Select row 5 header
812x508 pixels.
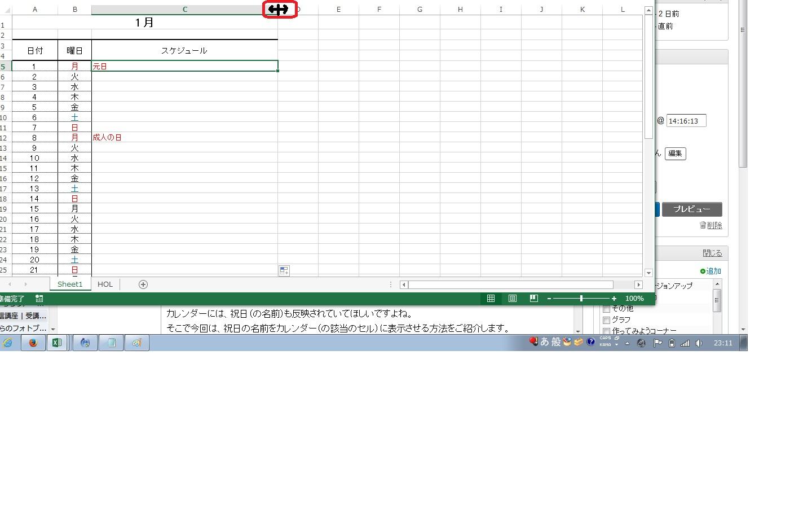tap(5, 66)
